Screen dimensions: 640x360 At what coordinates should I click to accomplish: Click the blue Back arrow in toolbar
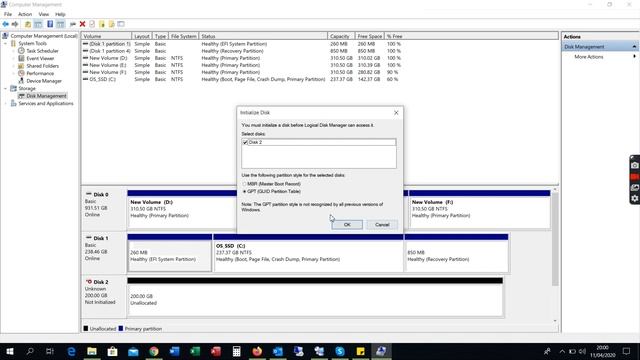tap(6, 24)
